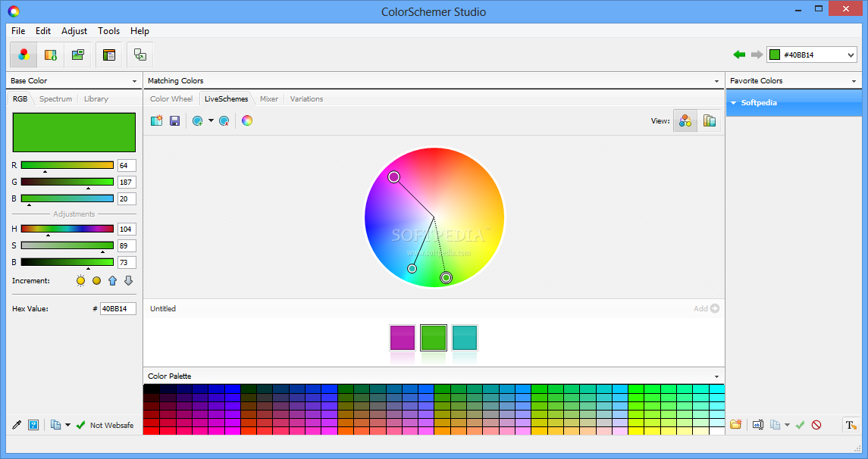Click the contrast analyzer toolbar icon
This screenshot has height=459, width=868.
pos(140,55)
